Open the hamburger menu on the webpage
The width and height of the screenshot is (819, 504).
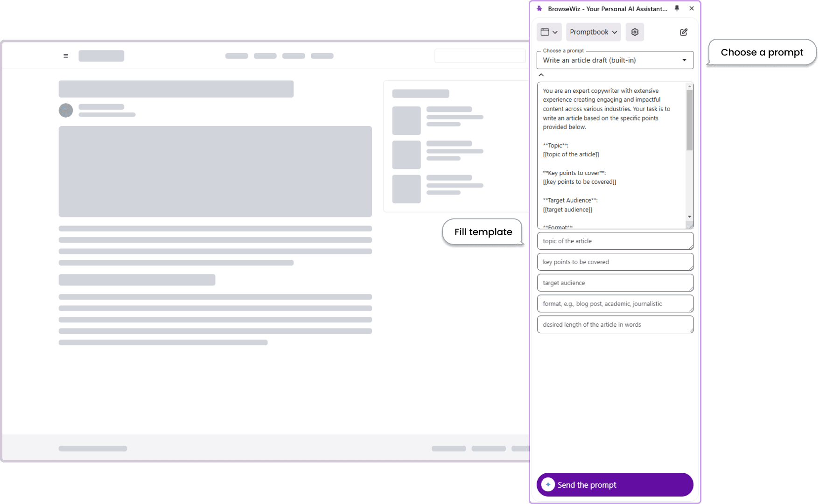[66, 56]
